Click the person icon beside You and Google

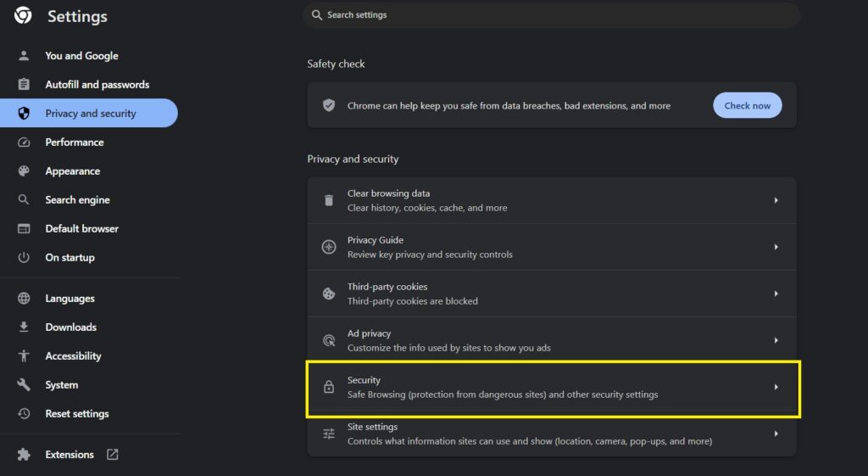(23, 55)
